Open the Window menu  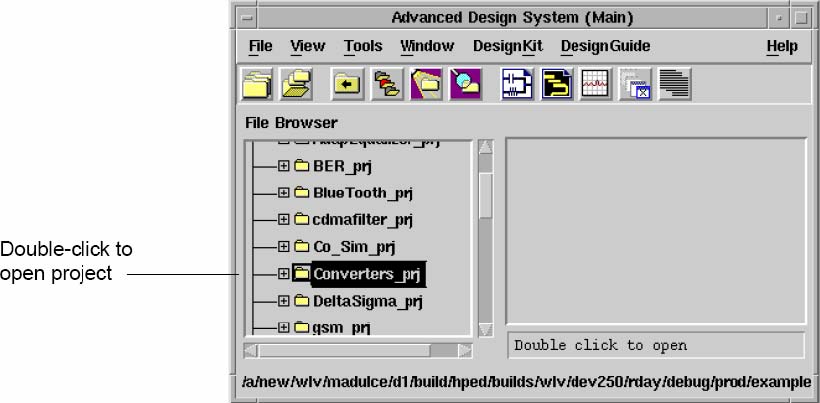coord(427,46)
